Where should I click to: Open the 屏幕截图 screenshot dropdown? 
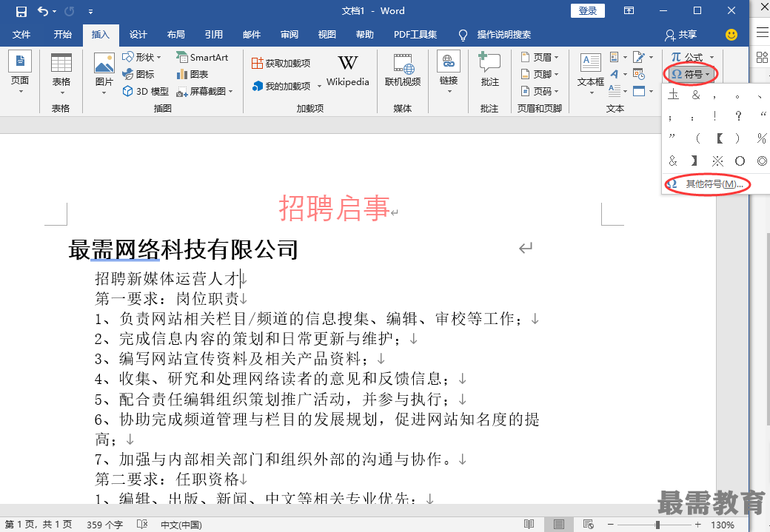[204, 91]
